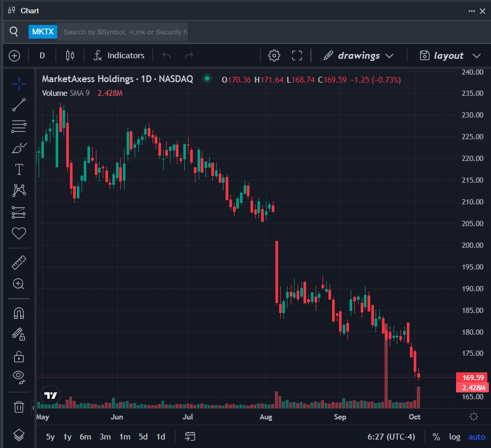491x448 pixels.
Task: Switch to the 6m time range
Action: [x=85, y=437]
